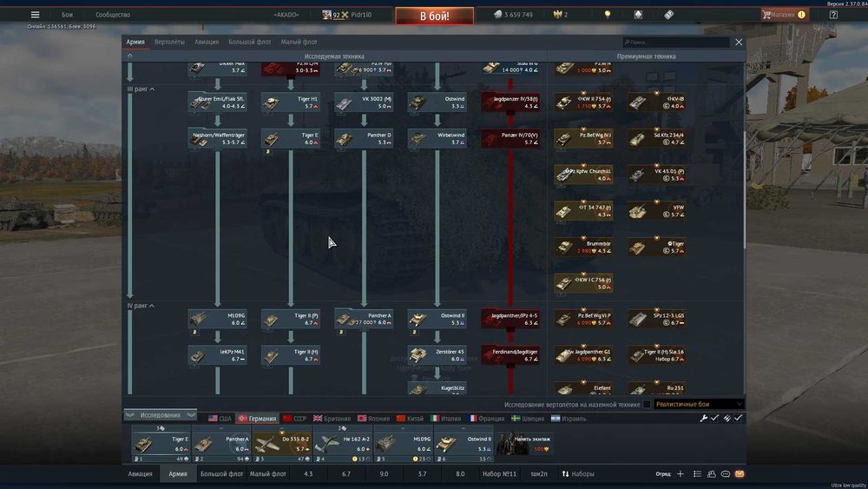Select Wirbelwind vehicle
The height and width of the screenshot is (489, 868).
pos(437,138)
